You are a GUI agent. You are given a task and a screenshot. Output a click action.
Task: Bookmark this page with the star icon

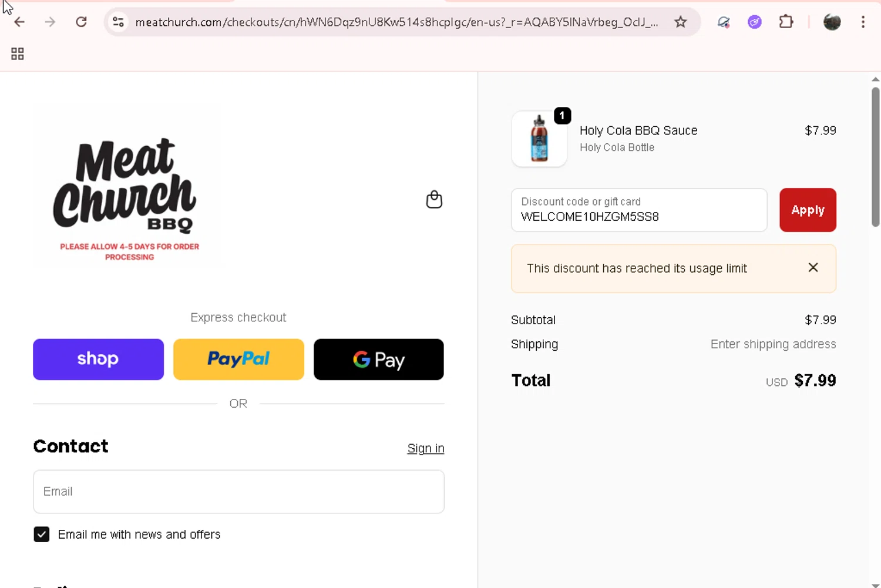pyautogui.click(x=680, y=22)
